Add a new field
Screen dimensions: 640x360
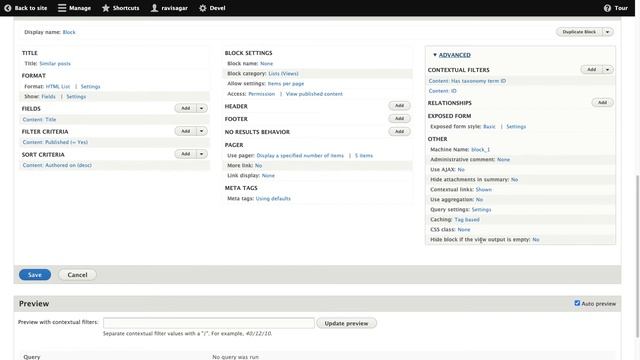coord(186,108)
